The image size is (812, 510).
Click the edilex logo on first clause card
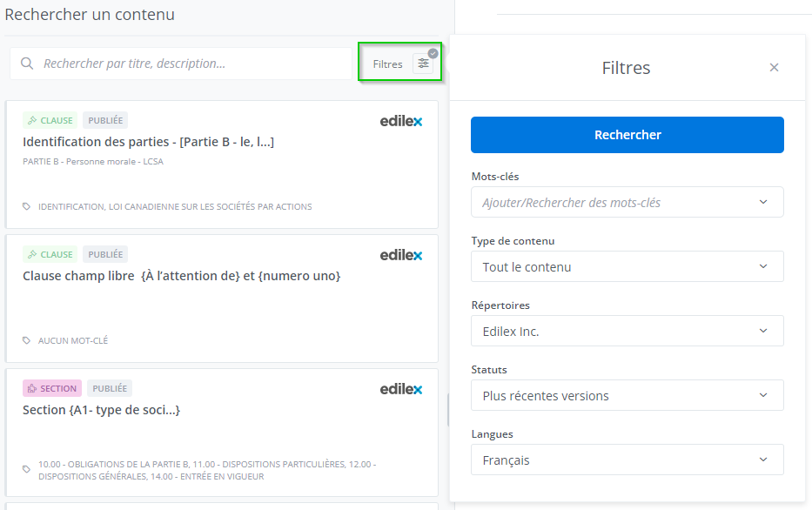[x=401, y=121]
